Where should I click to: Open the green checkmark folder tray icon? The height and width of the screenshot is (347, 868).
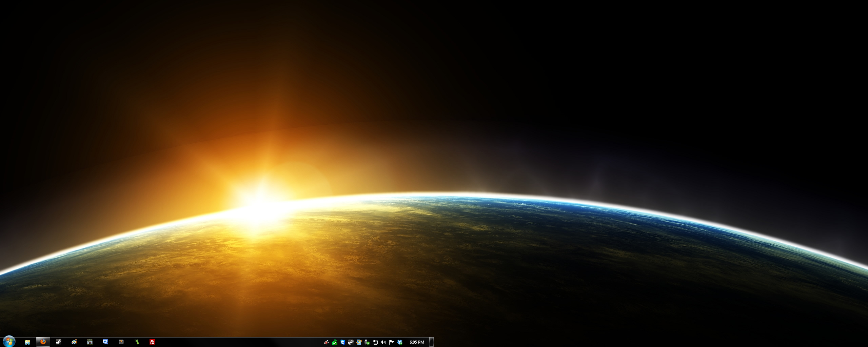click(334, 342)
